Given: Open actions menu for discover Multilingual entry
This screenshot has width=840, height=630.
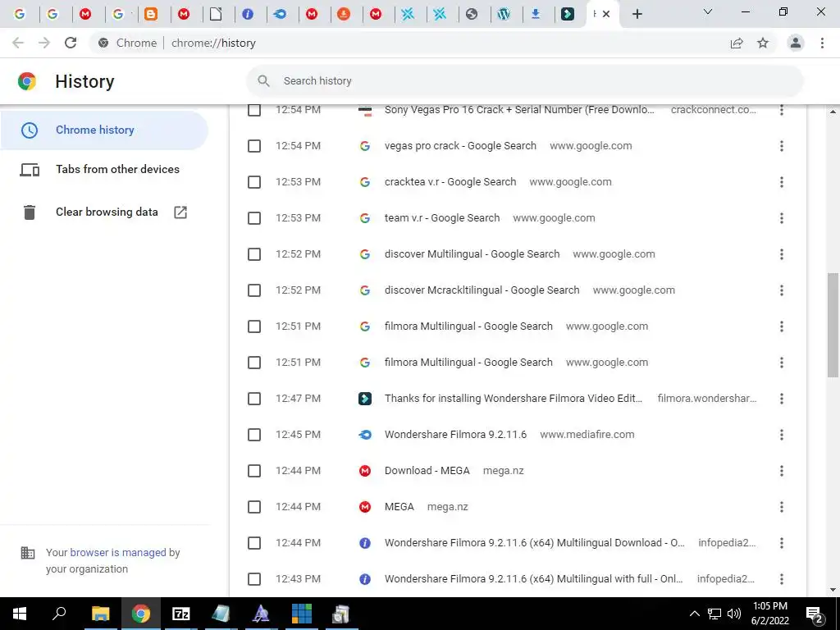Looking at the screenshot, I should point(782,254).
